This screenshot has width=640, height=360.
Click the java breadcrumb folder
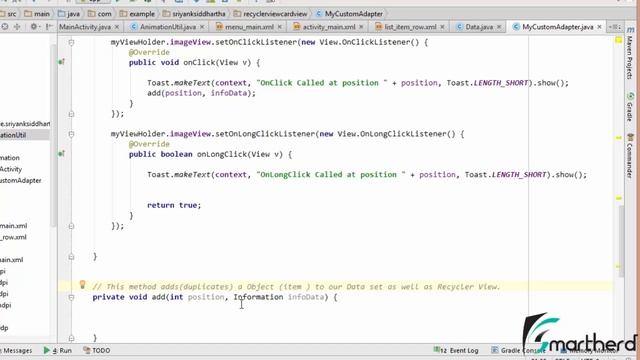(x=69, y=14)
